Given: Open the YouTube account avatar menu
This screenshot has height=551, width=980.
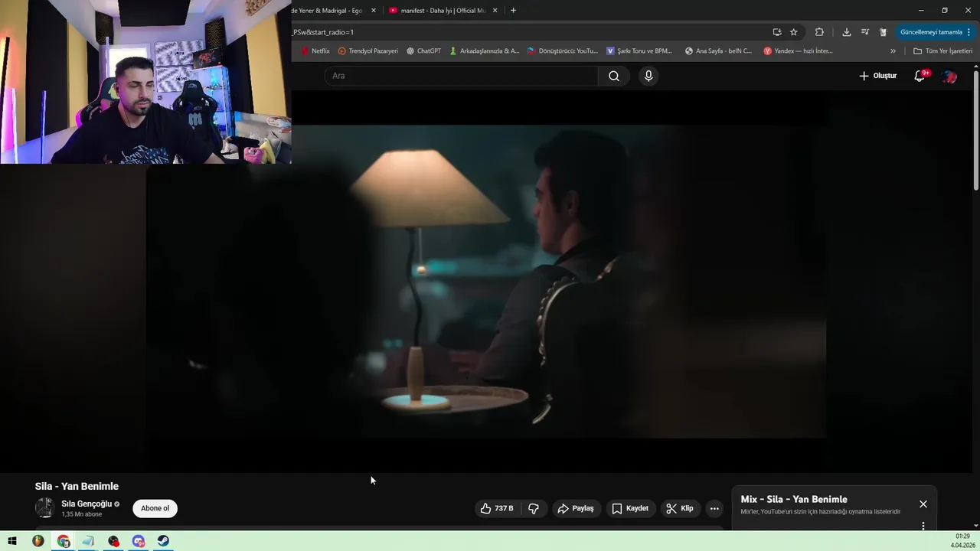Looking at the screenshot, I should point(949,76).
